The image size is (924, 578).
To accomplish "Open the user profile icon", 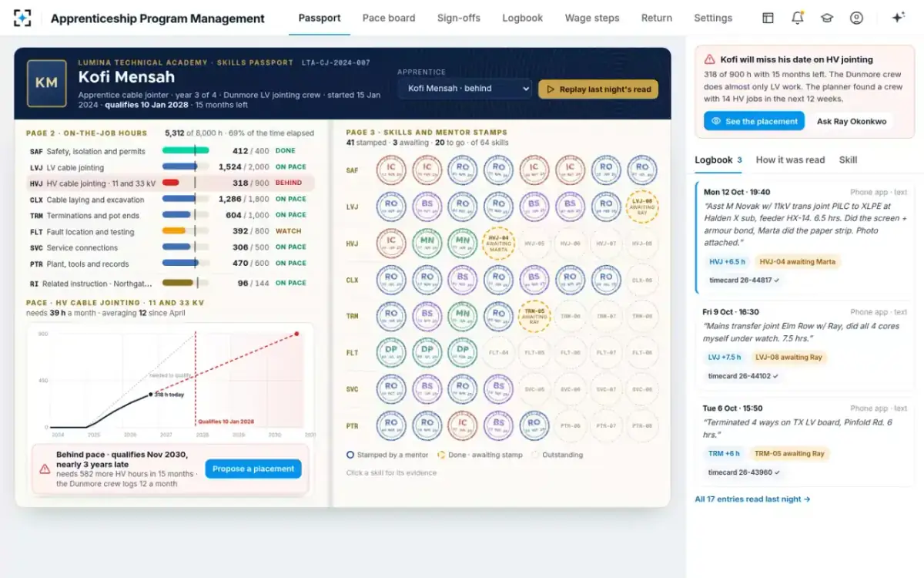I will tap(856, 18).
